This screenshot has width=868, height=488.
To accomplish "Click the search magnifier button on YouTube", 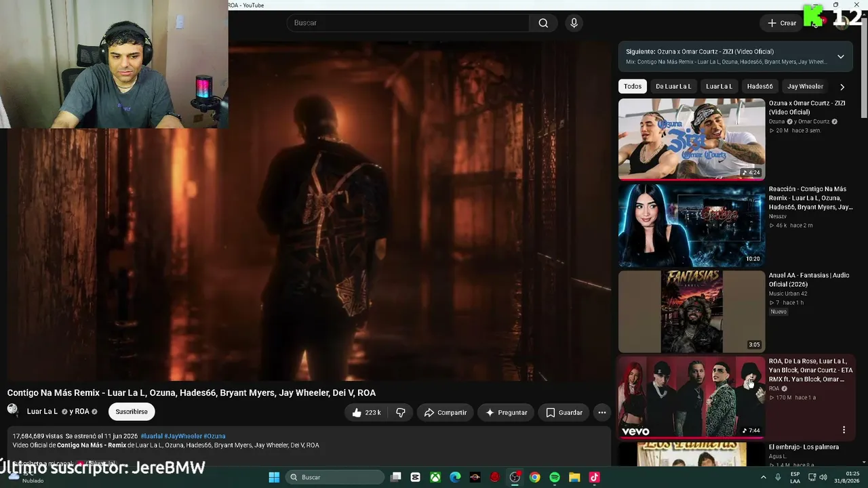I will point(543,23).
